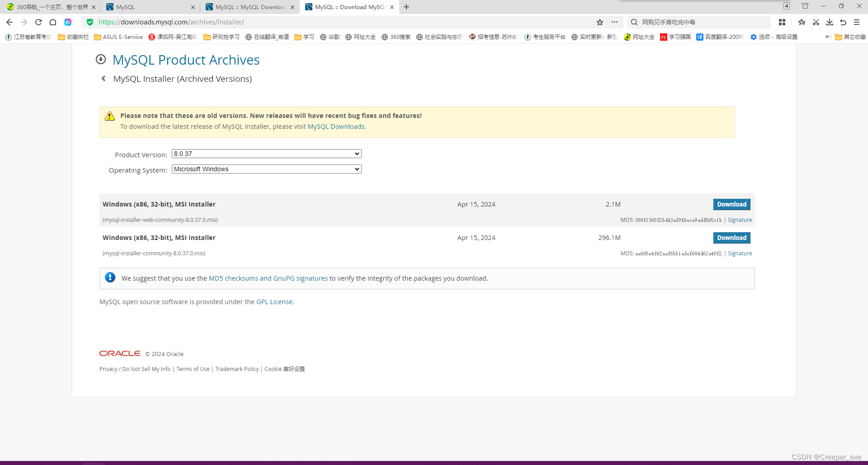Viewport: 868px width, 465px height.
Task: Open the Product Version dropdown
Action: tap(267, 154)
